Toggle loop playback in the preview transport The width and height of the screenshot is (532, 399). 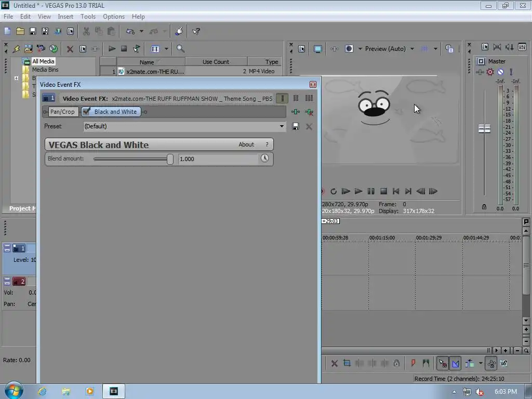(334, 191)
